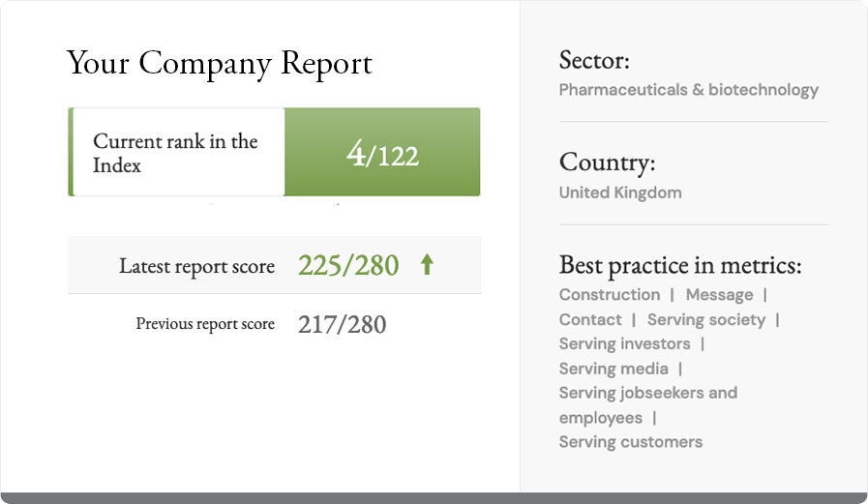This screenshot has width=868, height=504.
Task: Open the Serving investors metric
Action: click(x=625, y=343)
